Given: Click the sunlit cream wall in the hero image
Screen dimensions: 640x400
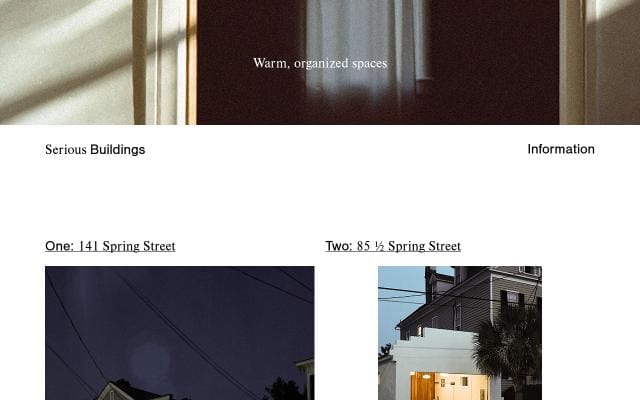Looking at the screenshot, I should pos(65,61).
